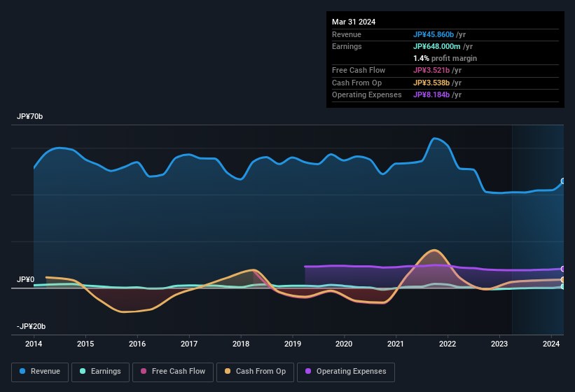Toggle the Earnings legend button
The height and width of the screenshot is (392, 575).
pyautogui.click(x=100, y=372)
